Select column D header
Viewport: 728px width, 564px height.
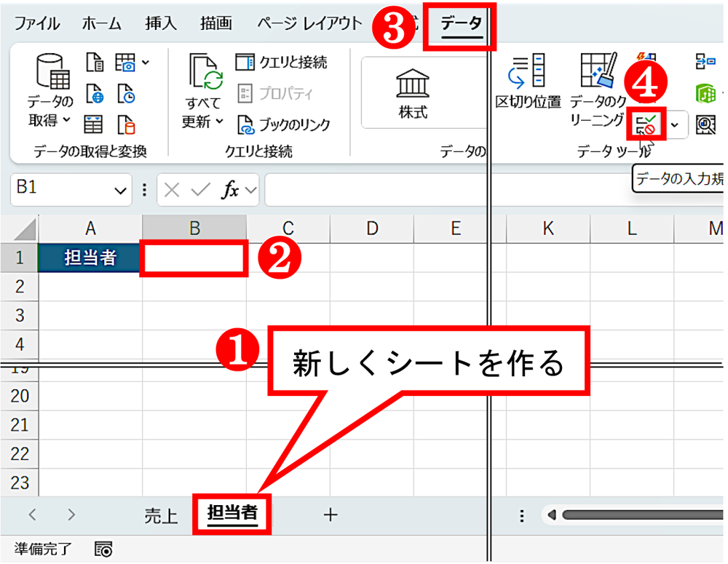[x=372, y=229]
